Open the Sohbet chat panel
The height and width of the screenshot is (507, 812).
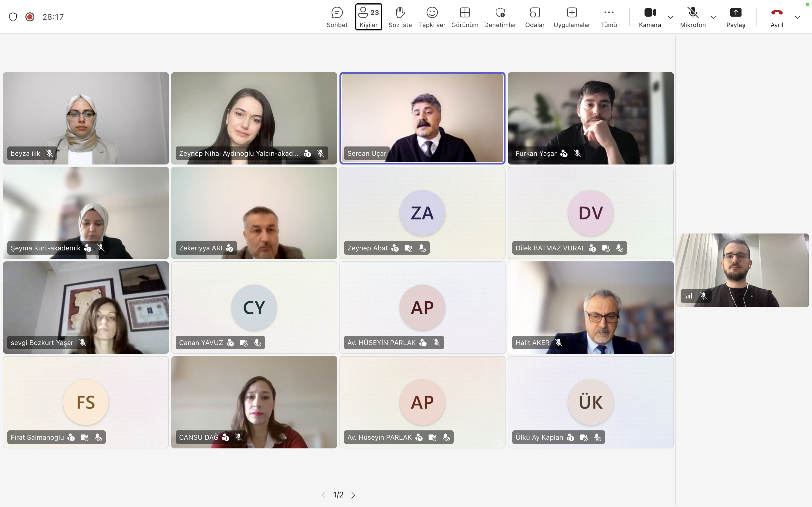click(x=337, y=17)
